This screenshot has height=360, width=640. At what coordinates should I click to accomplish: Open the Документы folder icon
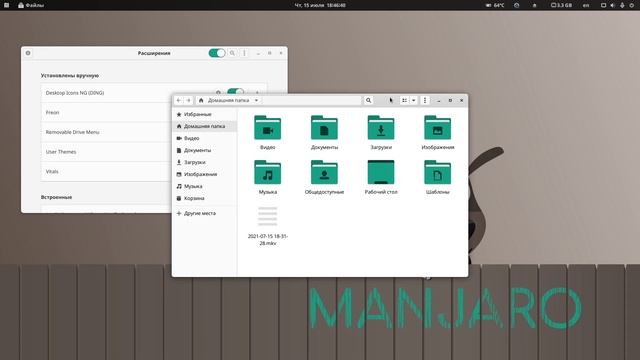click(x=324, y=128)
